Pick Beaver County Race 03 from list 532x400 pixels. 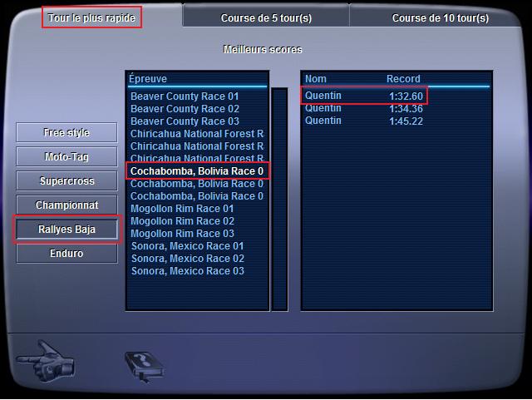185,121
